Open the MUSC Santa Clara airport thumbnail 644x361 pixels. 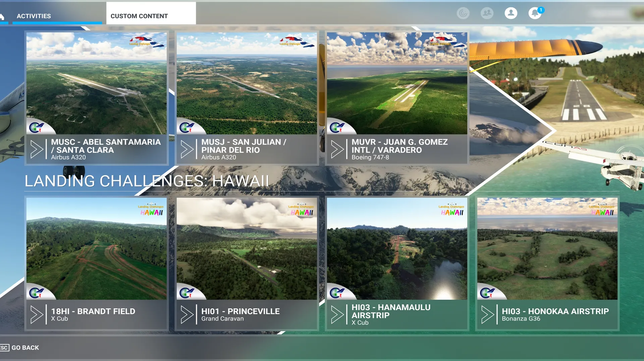97,83
